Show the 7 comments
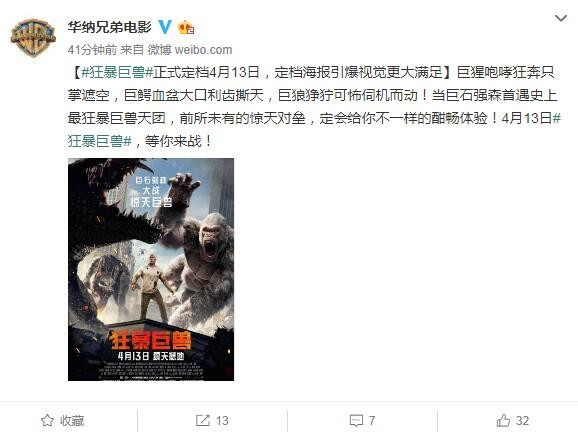The height and width of the screenshot is (434, 578). (x=372, y=421)
